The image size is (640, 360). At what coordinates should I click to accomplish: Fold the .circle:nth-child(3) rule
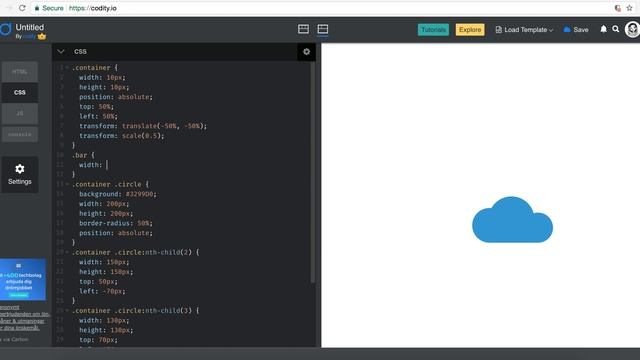click(67, 311)
